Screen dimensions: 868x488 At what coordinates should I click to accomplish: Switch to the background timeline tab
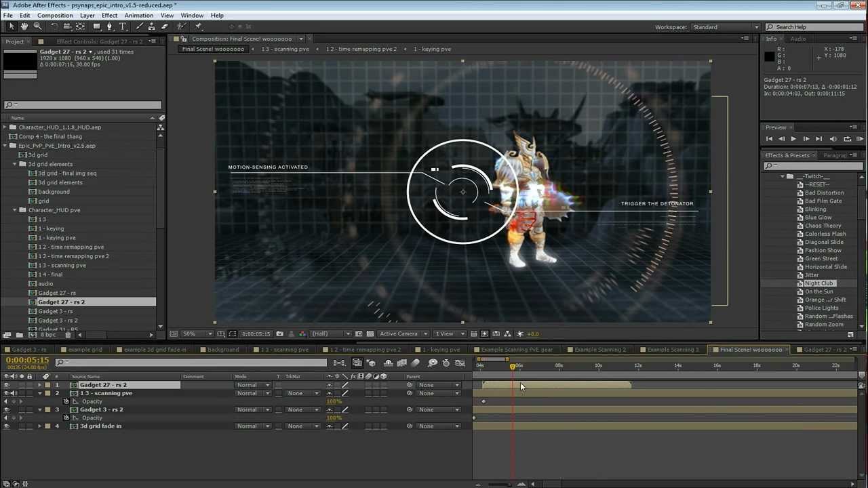click(223, 350)
